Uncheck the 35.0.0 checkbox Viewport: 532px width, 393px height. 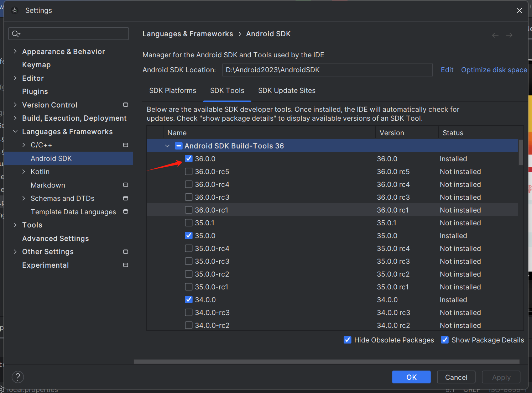coord(189,236)
